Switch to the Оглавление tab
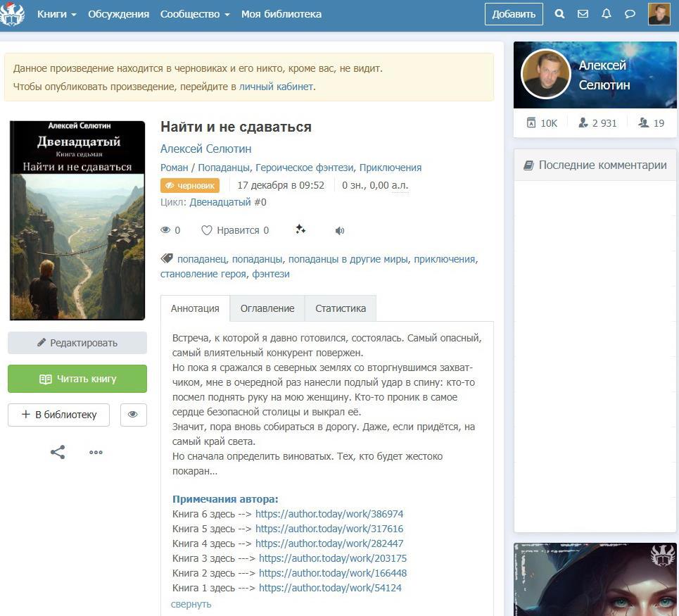Image resolution: width=679 pixels, height=616 pixels. (267, 308)
